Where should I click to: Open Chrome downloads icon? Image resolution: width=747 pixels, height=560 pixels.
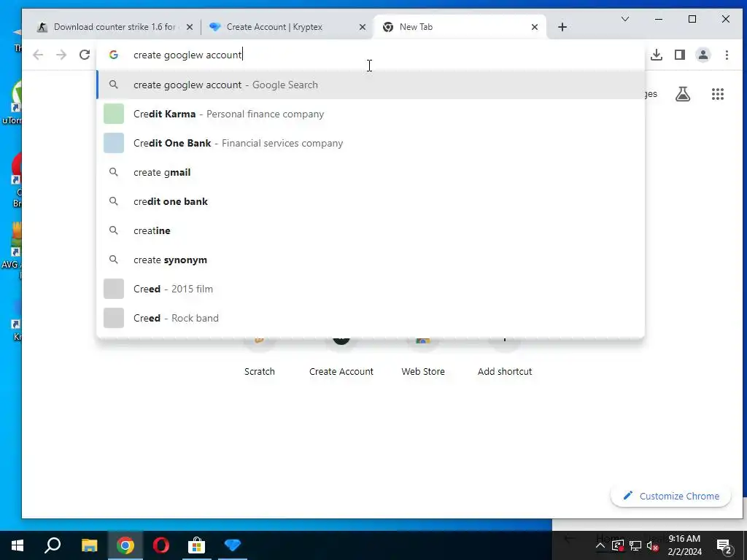tap(657, 55)
